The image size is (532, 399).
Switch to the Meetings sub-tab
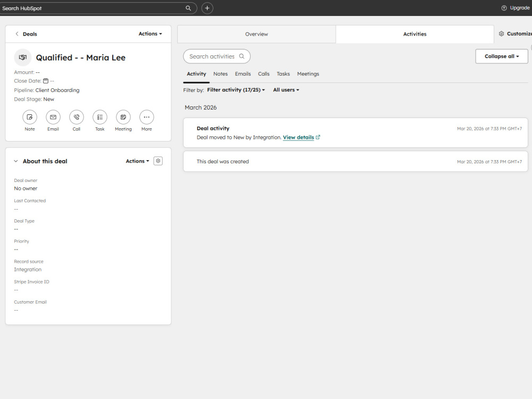click(x=308, y=74)
